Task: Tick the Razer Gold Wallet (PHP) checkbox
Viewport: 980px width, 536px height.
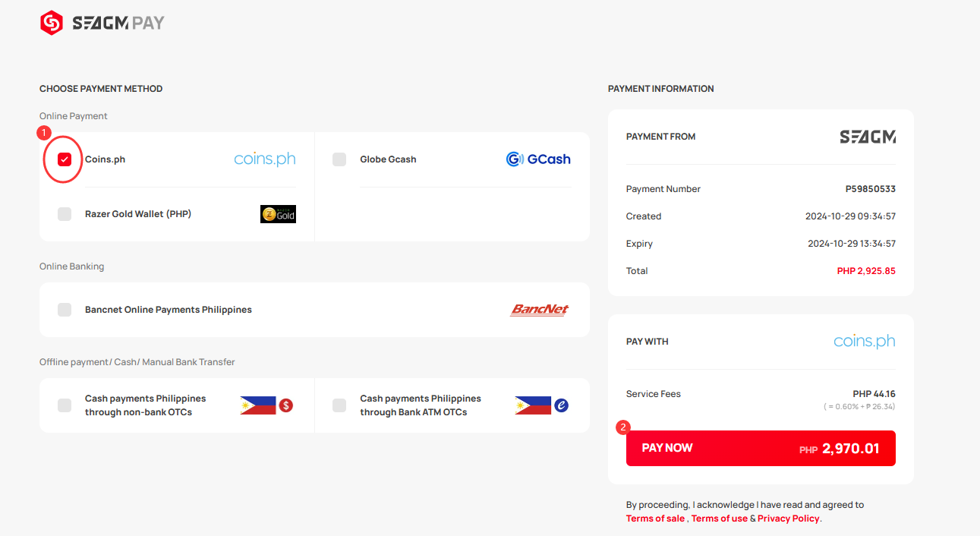Action: (x=65, y=214)
